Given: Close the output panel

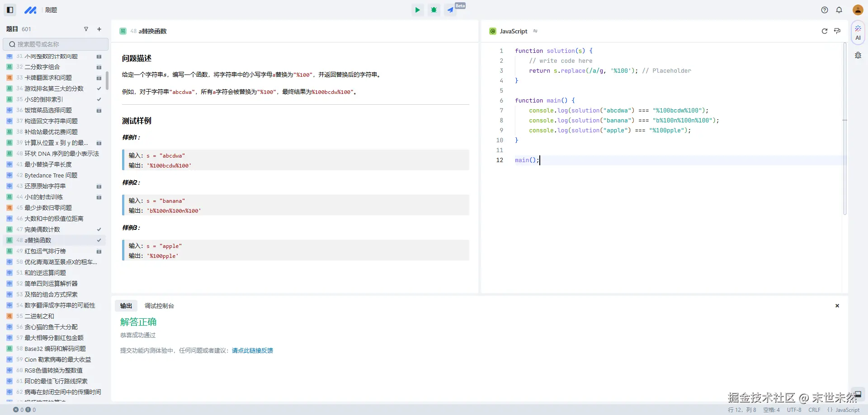Looking at the screenshot, I should pos(837,306).
